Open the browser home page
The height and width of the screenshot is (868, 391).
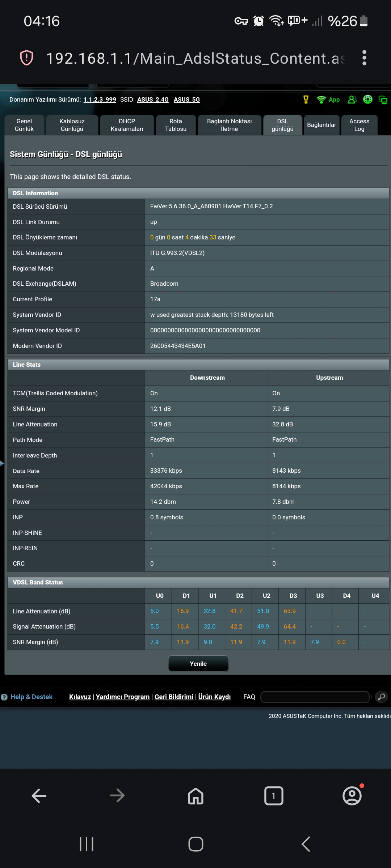[195, 796]
